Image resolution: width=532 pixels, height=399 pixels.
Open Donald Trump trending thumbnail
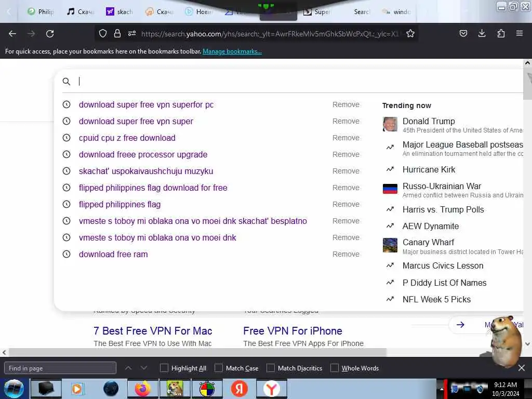click(390, 124)
